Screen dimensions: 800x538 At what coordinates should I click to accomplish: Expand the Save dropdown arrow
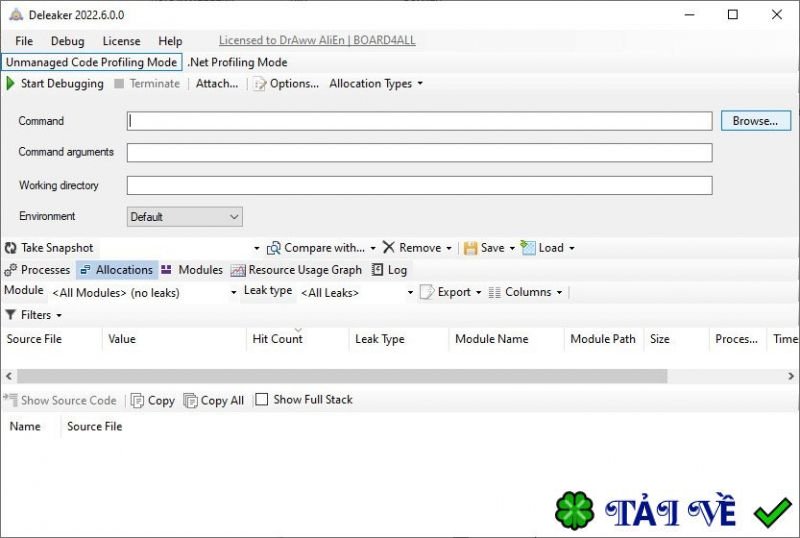(512, 248)
